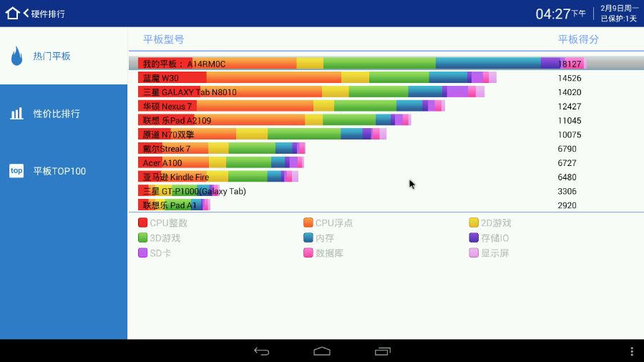Screen dimensions: 644x362
Task: Select the flame icon for 热门平板
Action: click(x=17, y=56)
